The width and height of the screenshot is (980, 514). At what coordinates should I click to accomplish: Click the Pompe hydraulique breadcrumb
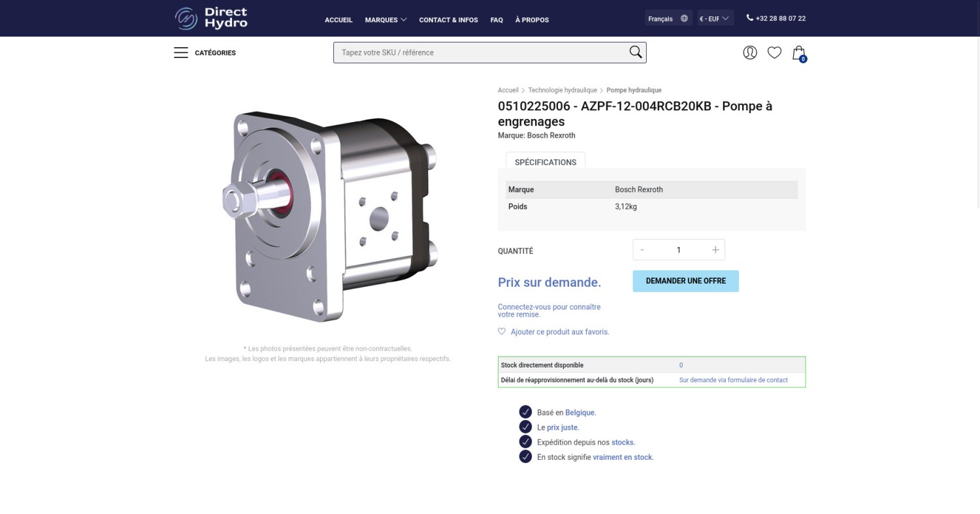[x=634, y=90]
